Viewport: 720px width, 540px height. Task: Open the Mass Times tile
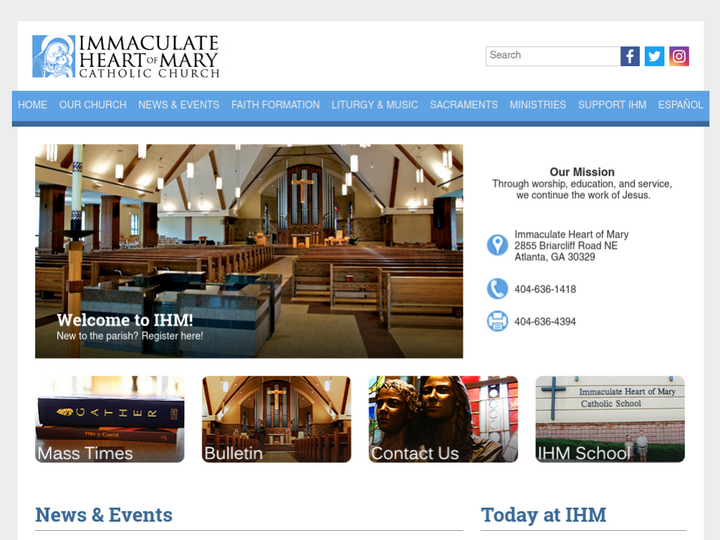coord(110,419)
